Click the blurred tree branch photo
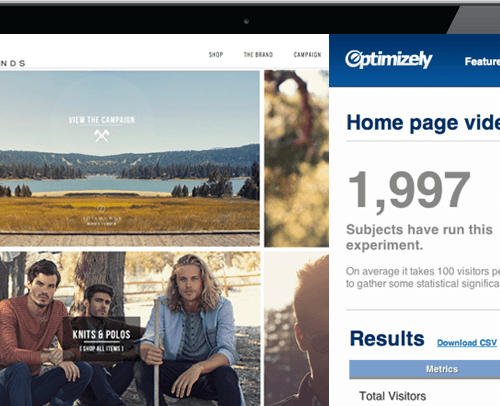This screenshot has width=500, height=406. 296,158
